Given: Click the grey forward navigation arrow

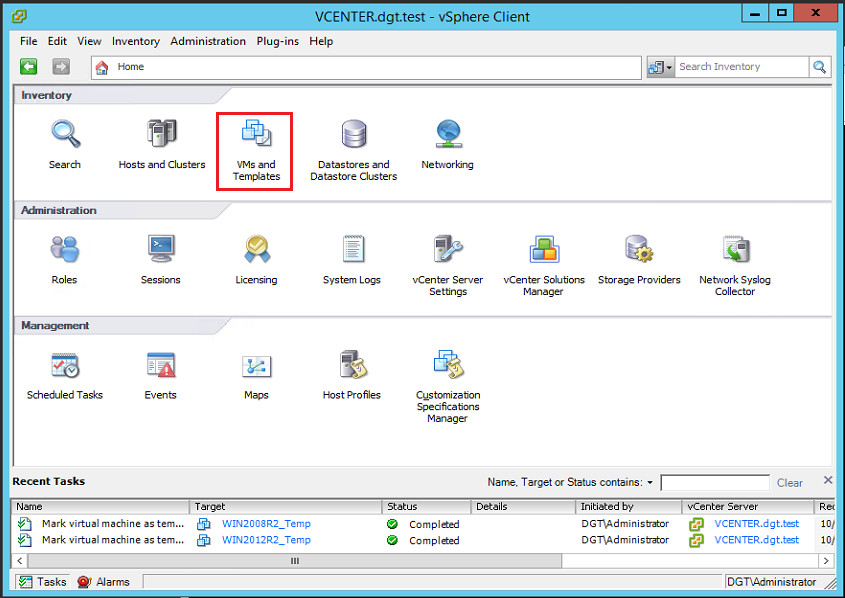Looking at the screenshot, I should click(x=61, y=66).
